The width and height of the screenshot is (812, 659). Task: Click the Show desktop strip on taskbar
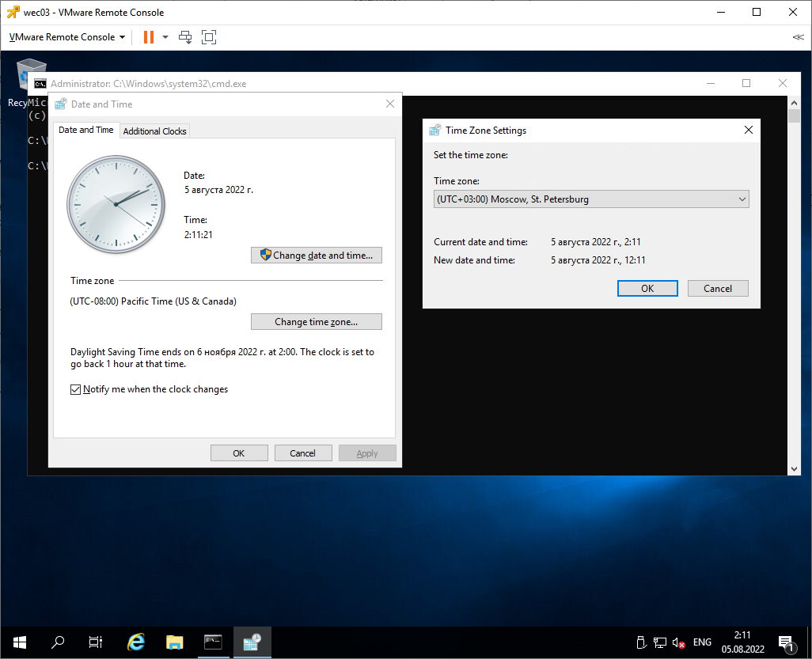810,642
